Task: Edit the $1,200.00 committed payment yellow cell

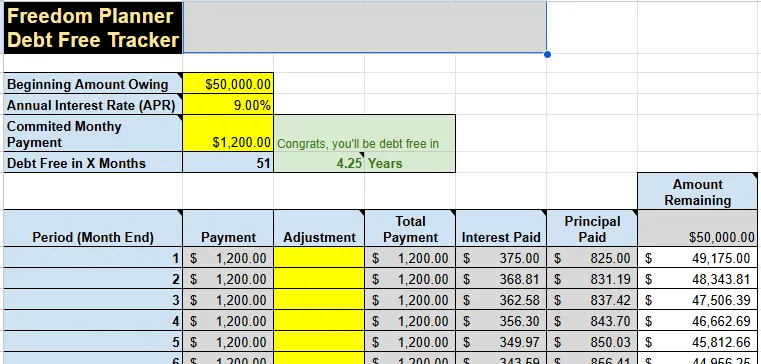Action: pos(228,133)
